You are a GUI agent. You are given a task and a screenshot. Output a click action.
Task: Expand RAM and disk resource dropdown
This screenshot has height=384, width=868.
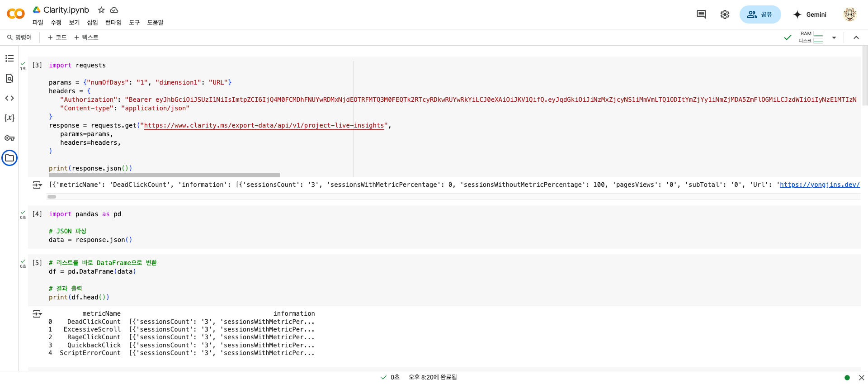click(834, 38)
